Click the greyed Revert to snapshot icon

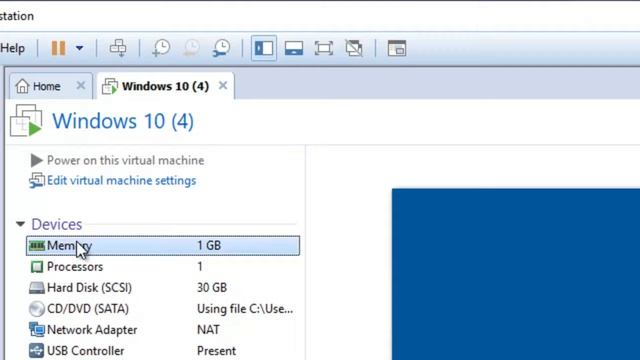(x=191, y=48)
